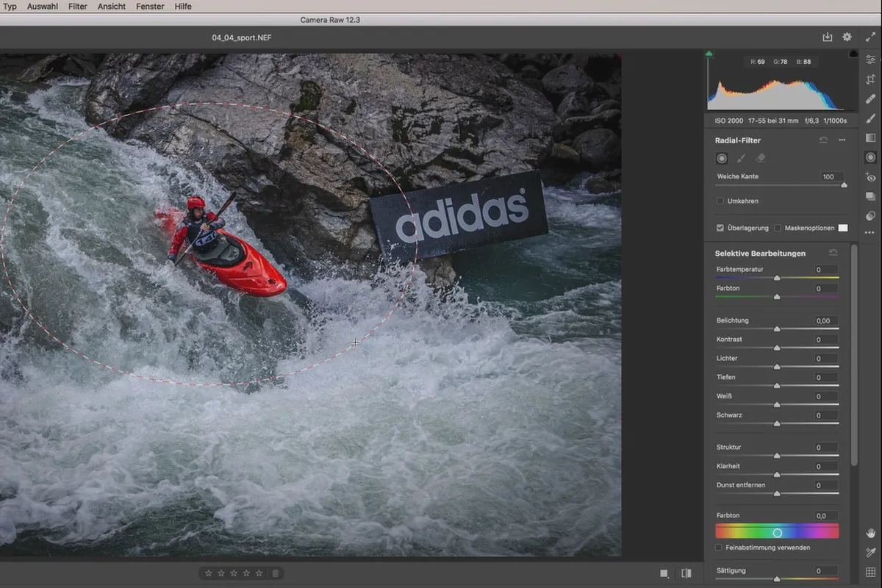Set fifth star rating
This screenshot has width=882, height=588.
[x=259, y=573]
